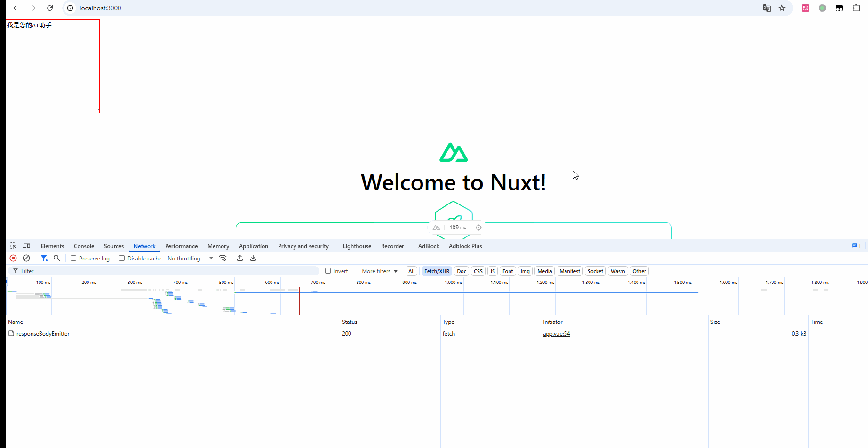The height and width of the screenshot is (448, 868).
Task: Open the Adblock Plus tab
Action: (x=465, y=246)
